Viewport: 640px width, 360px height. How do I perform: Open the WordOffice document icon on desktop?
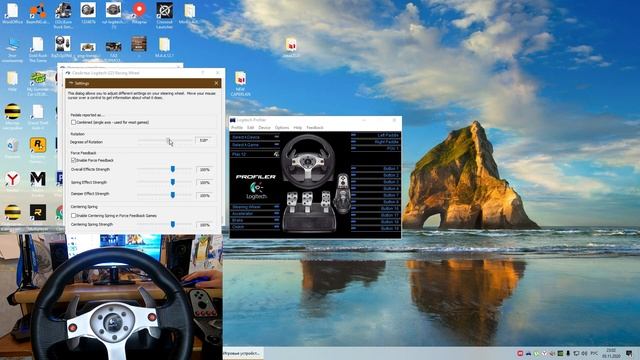12,11
